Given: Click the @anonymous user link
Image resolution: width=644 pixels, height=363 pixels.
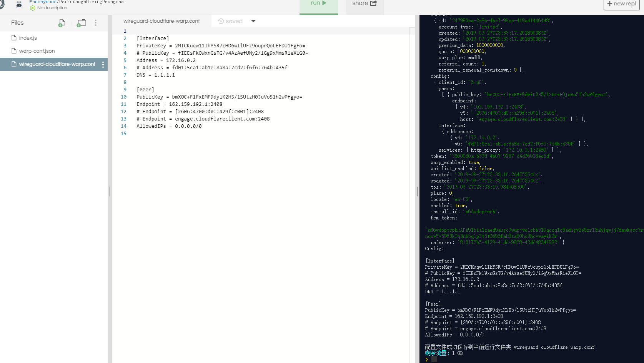Looking at the screenshot, I should 43,2.
